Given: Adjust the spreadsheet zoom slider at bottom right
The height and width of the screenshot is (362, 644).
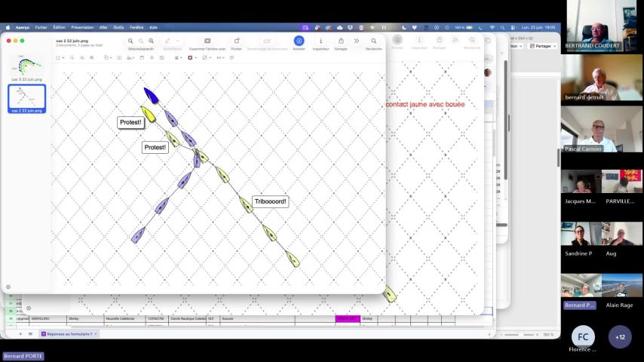Looking at the screenshot, I should tap(520, 335).
